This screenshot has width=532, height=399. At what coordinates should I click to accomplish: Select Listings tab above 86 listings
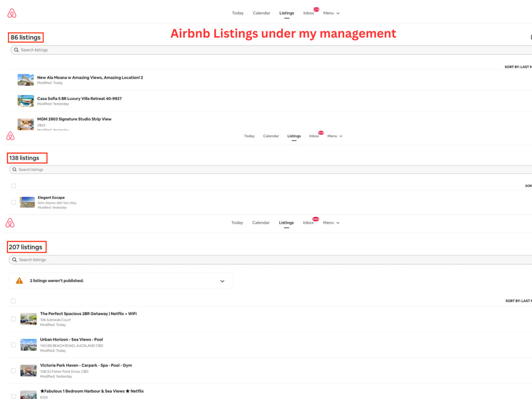click(x=287, y=13)
